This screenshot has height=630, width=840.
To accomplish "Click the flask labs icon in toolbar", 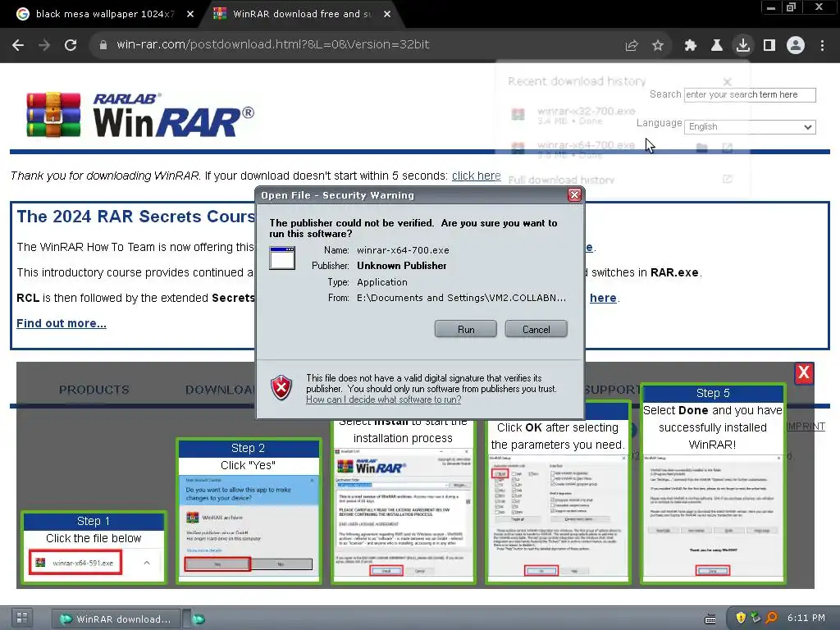I will coord(716,46).
